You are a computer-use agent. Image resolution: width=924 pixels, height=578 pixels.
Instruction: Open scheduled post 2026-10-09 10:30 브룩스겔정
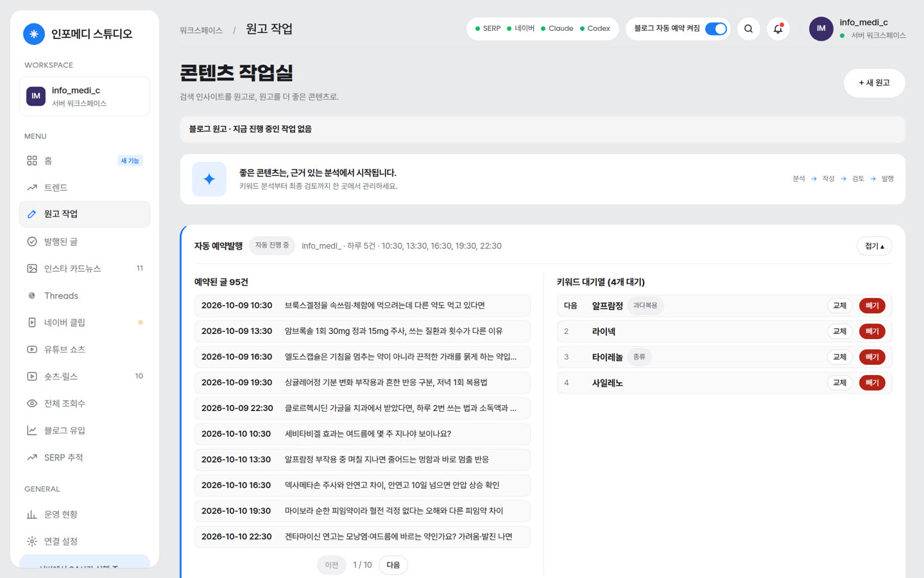363,306
